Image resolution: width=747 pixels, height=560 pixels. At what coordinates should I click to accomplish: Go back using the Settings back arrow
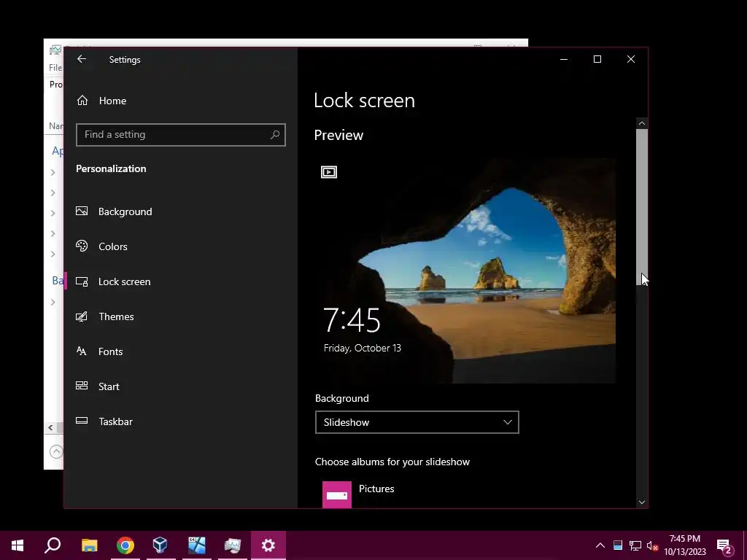point(82,59)
